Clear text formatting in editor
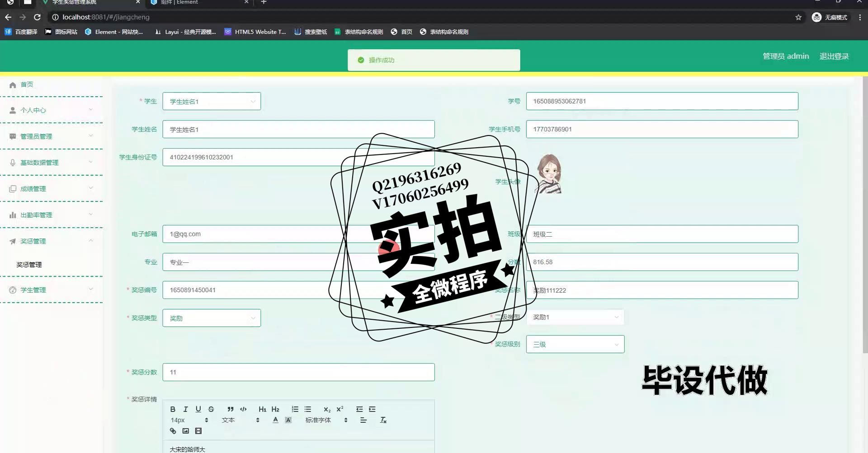 pyautogui.click(x=383, y=420)
